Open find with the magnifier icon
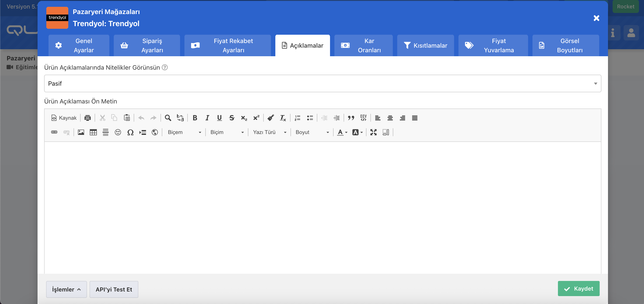Viewport: 644px width, 304px height. point(168,118)
